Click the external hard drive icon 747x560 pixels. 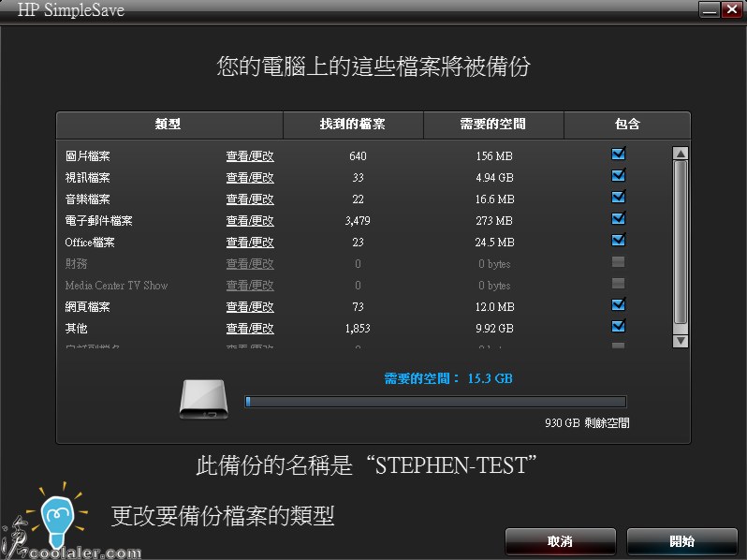204,399
